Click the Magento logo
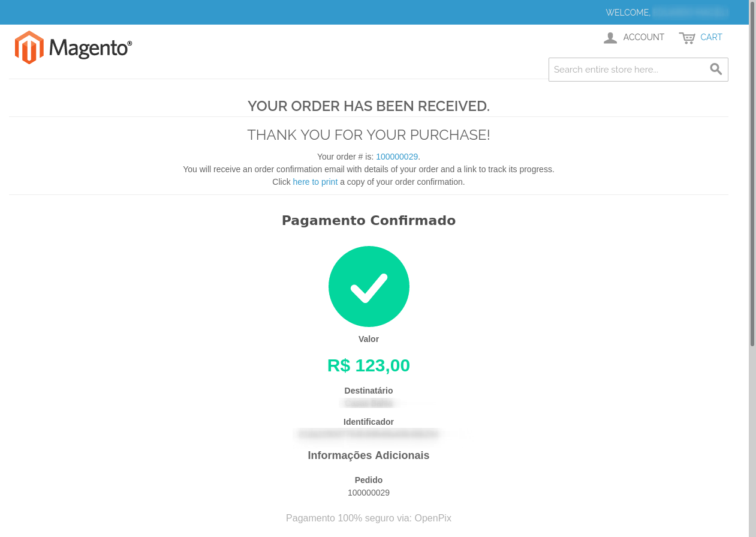 point(73,47)
